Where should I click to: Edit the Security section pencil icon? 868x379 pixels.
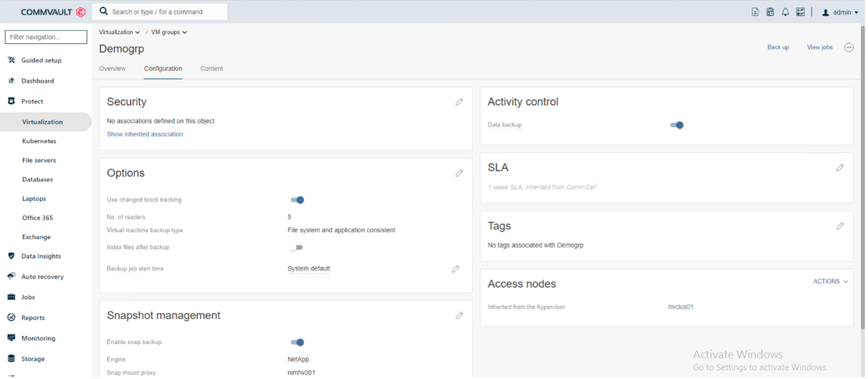pyautogui.click(x=459, y=102)
